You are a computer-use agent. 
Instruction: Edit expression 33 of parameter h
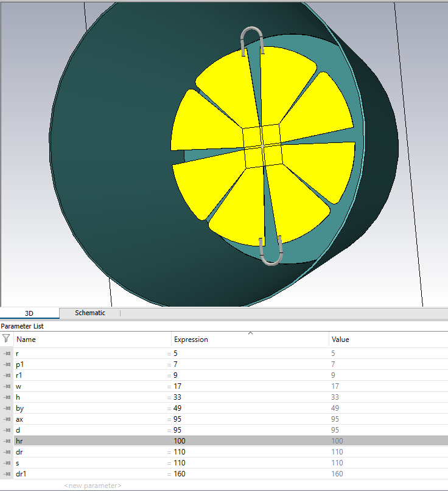tap(177, 397)
